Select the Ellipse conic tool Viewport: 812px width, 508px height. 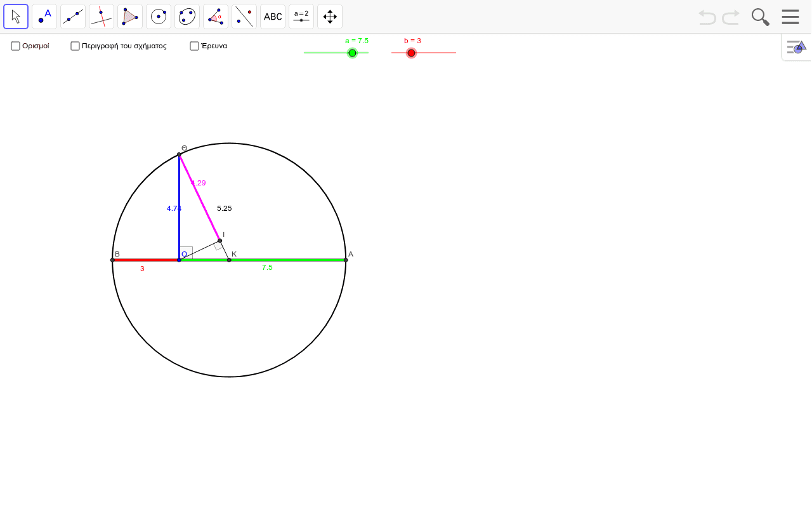[x=187, y=17]
